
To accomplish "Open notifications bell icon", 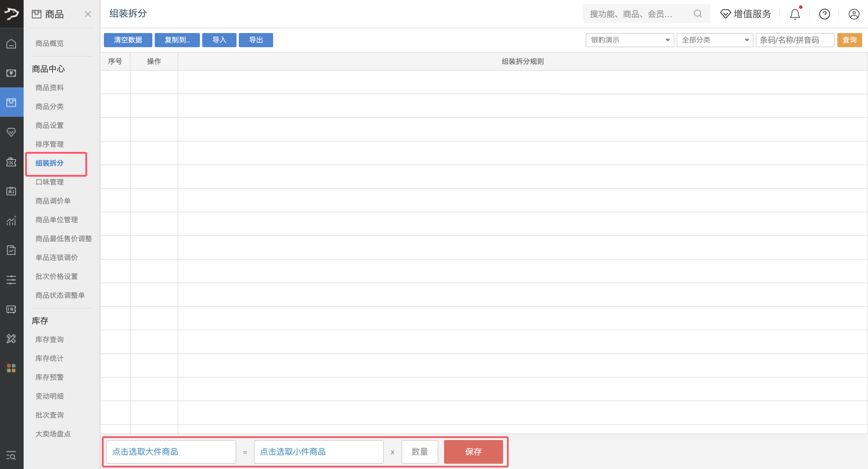I will tap(795, 14).
